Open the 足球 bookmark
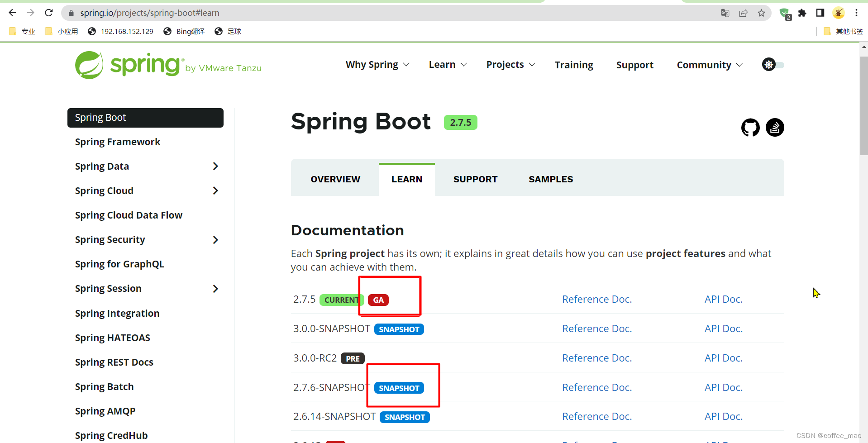 (228, 31)
